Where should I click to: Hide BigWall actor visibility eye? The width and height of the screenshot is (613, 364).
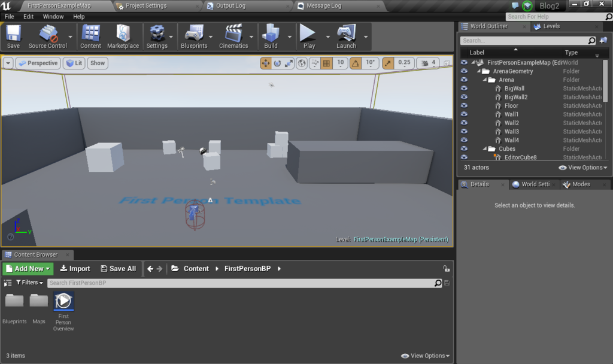pos(464,89)
